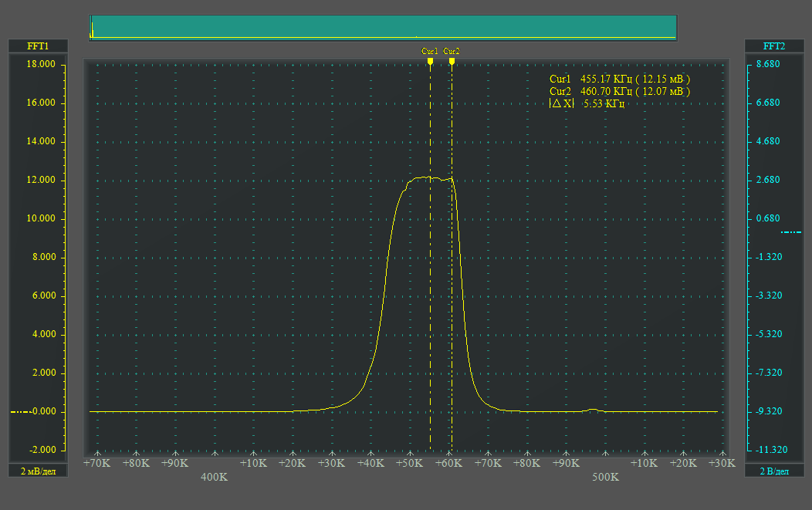Click the -11.320 value on FFT2 axis
812x510 pixels.
tap(771, 450)
